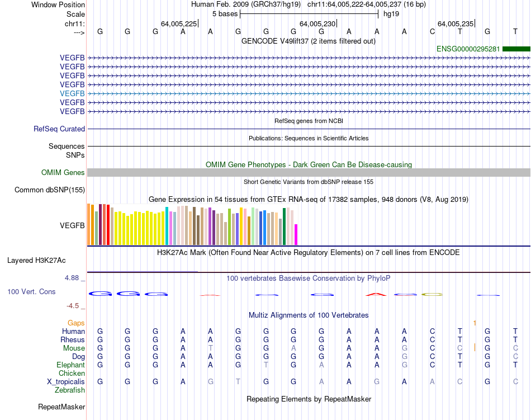Click the C base in the top sequence row
This screenshot has width=531, height=420.
432,32
